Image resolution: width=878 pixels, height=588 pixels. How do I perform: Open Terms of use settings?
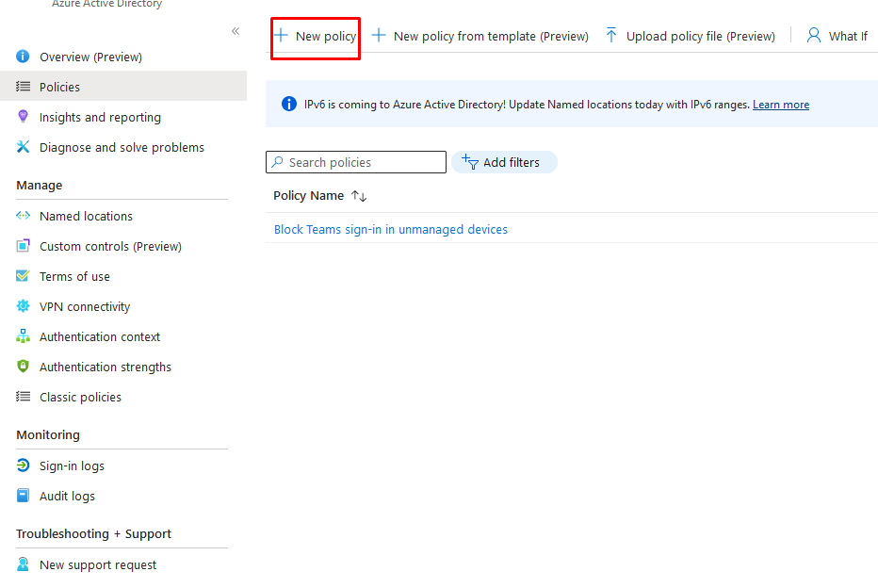coord(74,277)
